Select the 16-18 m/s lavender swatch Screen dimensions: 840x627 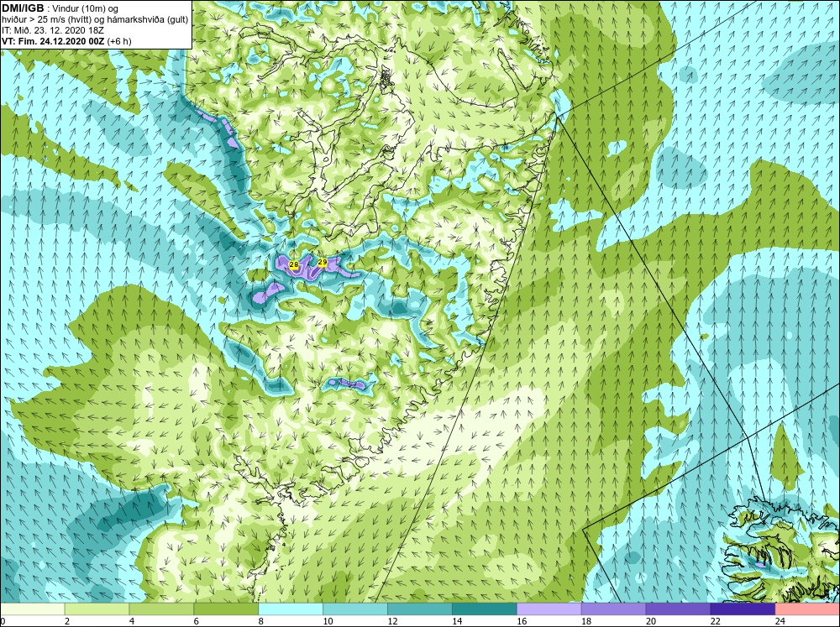click(549, 609)
